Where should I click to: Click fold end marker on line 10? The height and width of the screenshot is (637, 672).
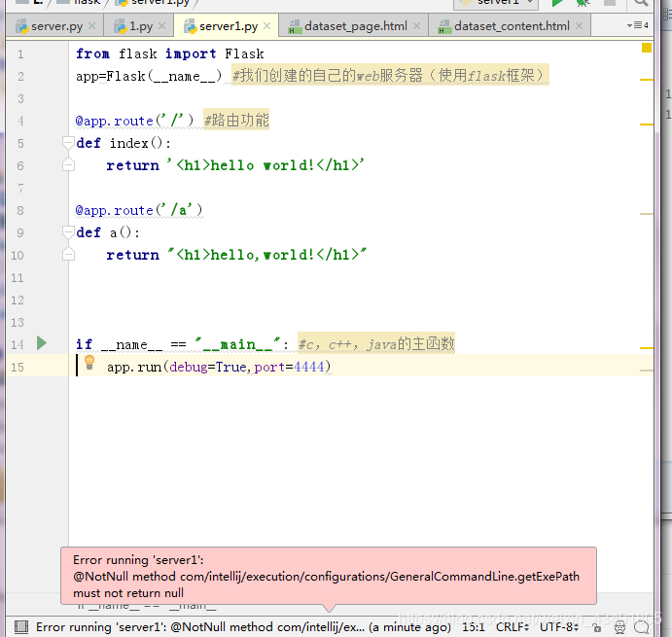point(68,255)
